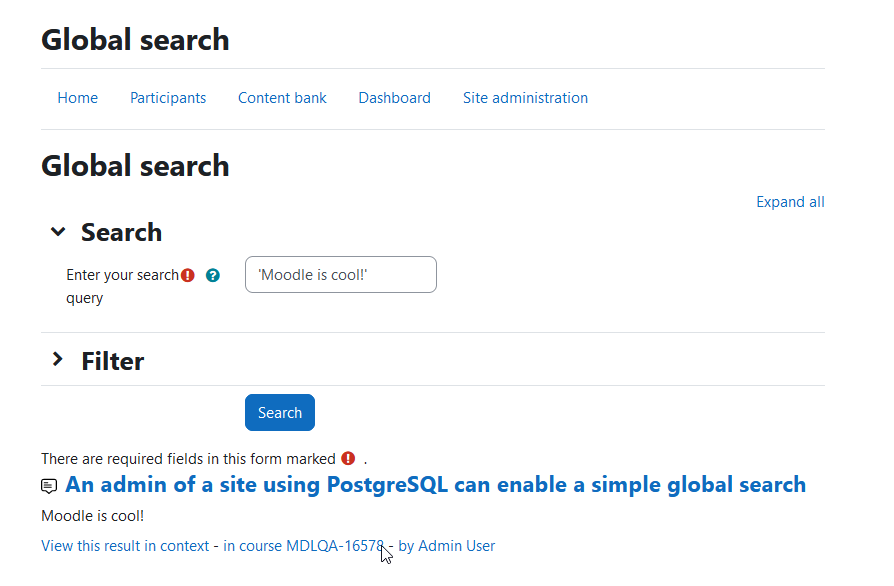Open the Home tab
894x586 pixels.
click(78, 98)
